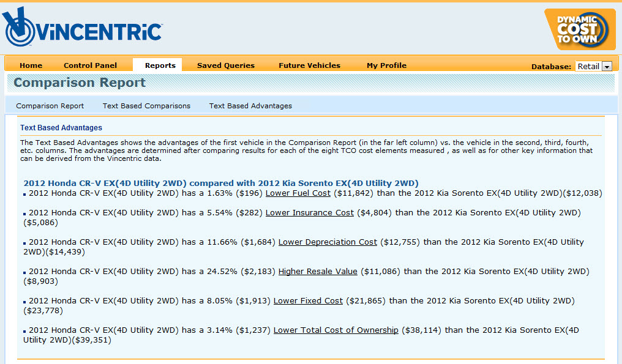Click the 'Database:' label
622x364 pixels.
coord(551,67)
